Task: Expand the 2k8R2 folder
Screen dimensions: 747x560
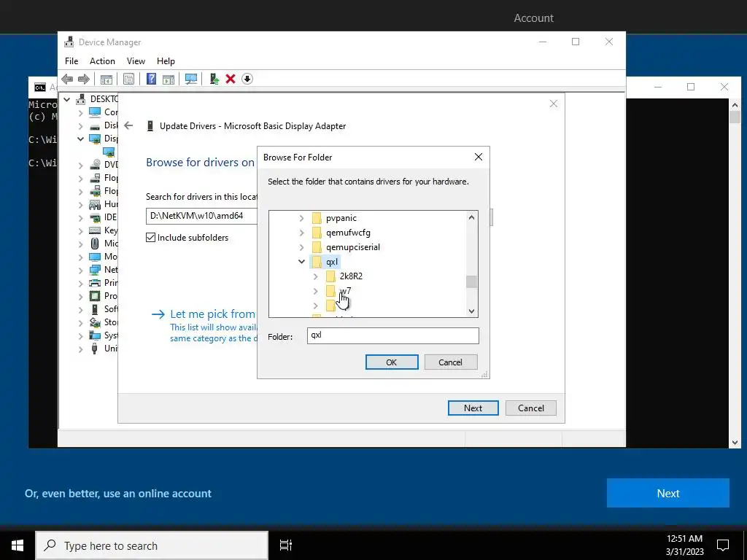Action: coord(315,276)
